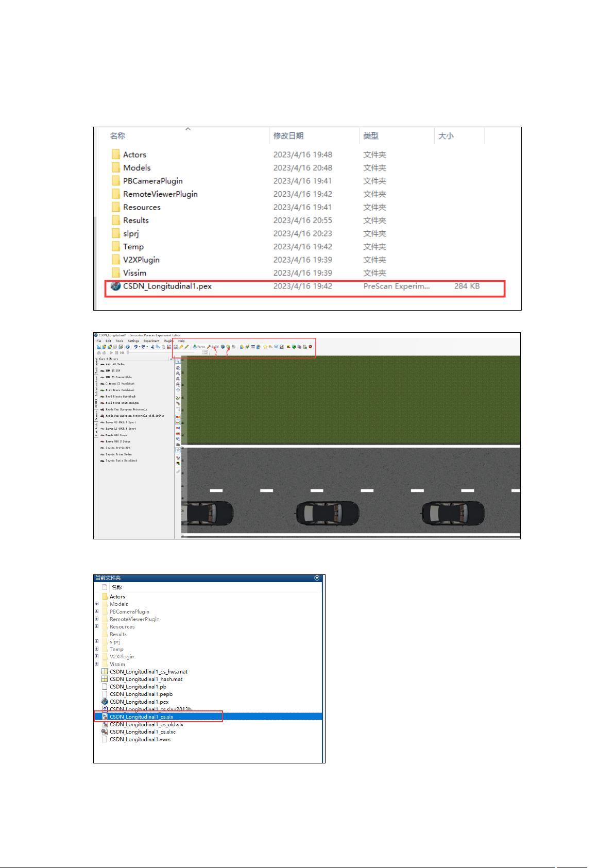Select Audi A8 Sedan in actor library
The height and width of the screenshot is (868, 614).
click(114, 364)
